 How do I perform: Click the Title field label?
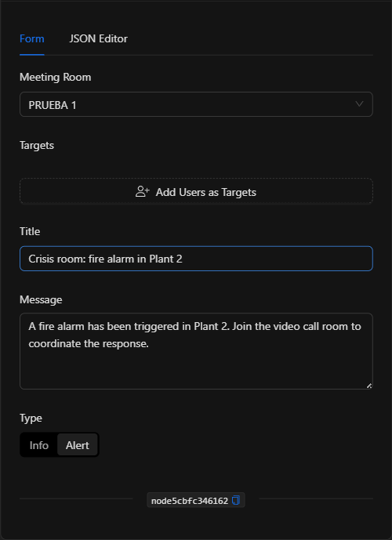click(x=30, y=231)
